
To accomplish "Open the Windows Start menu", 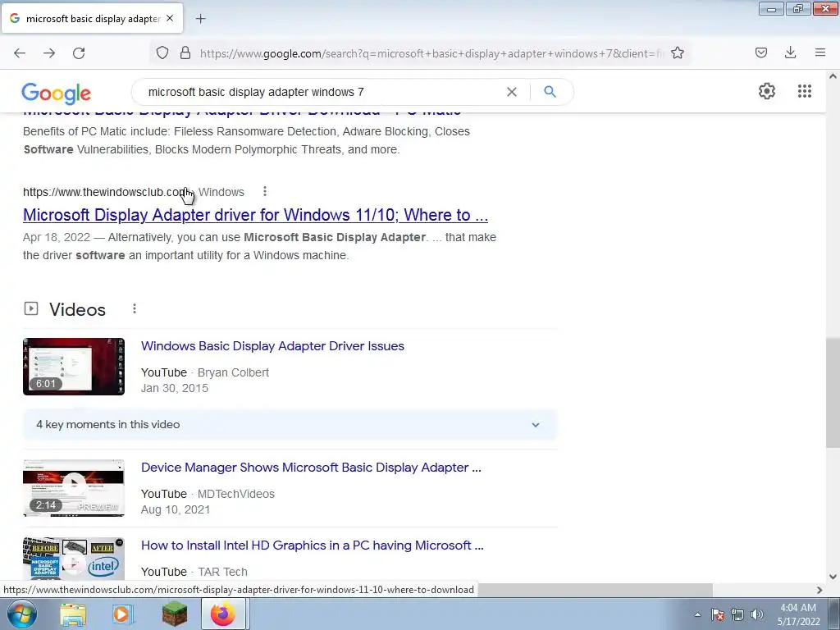I will point(21,614).
